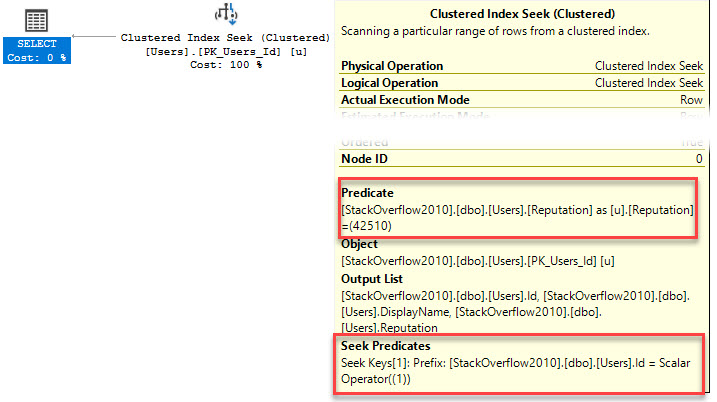Click the Seek Predicates section heading
Viewport: 717px width, 402px height.
pos(386,345)
